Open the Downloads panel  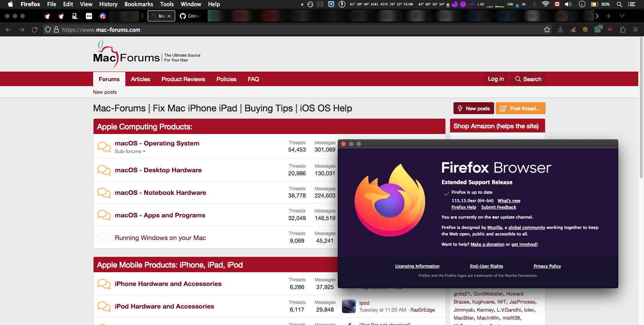pos(560,30)
